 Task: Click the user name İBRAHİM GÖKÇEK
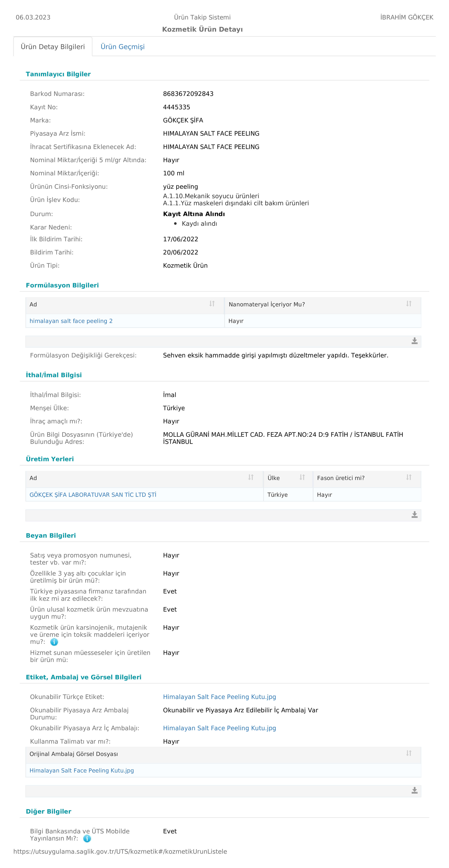(407, 17)
